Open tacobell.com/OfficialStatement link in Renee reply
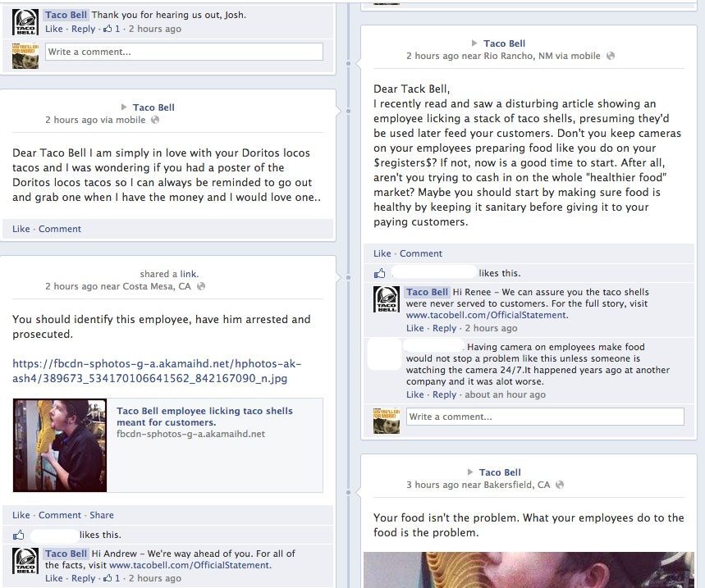The width and height of the screenshot is (705, 588). click(486, 316)
